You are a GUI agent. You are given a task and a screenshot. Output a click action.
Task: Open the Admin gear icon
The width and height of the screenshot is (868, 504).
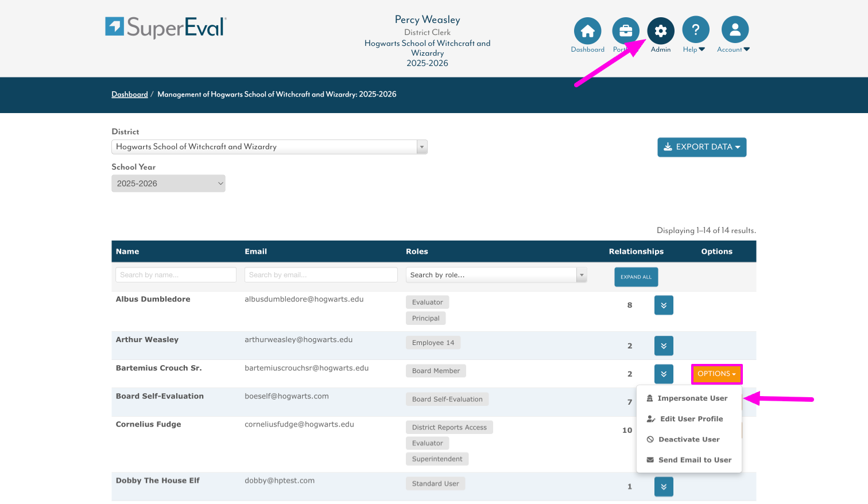point(661,30)
